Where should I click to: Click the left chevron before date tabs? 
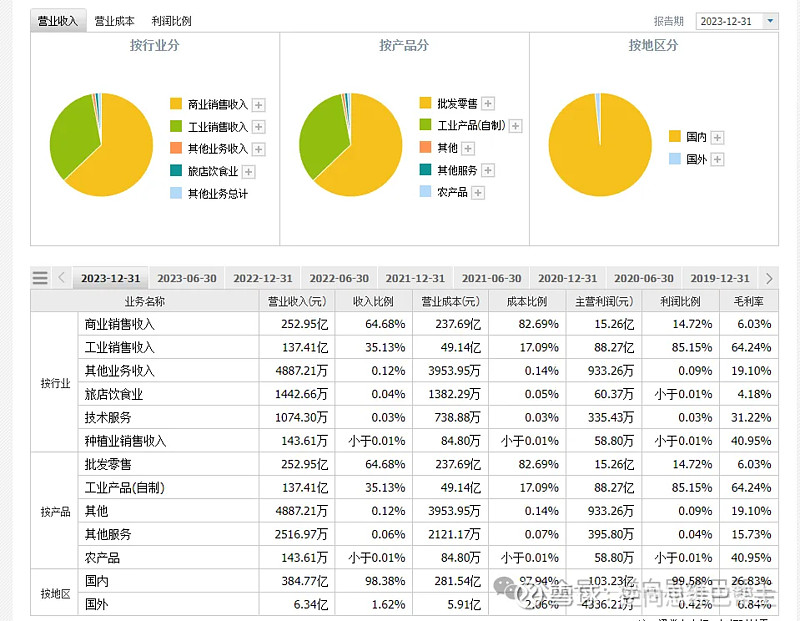pos(61,278)
